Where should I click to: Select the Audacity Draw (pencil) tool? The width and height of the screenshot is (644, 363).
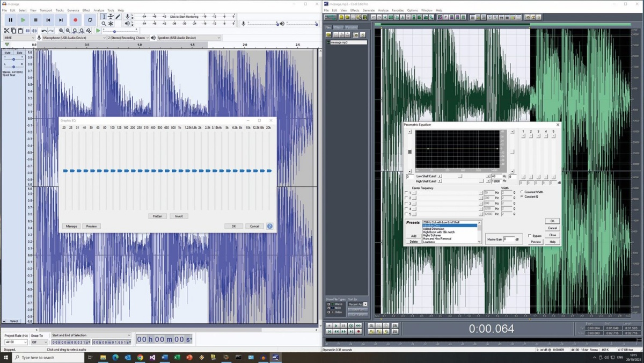tap(118, 17)
